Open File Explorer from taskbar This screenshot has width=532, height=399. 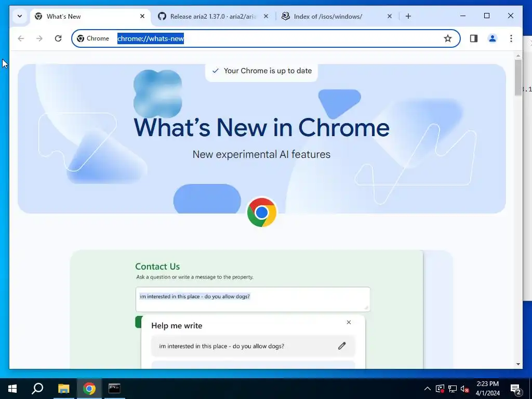tap(63, 389)
